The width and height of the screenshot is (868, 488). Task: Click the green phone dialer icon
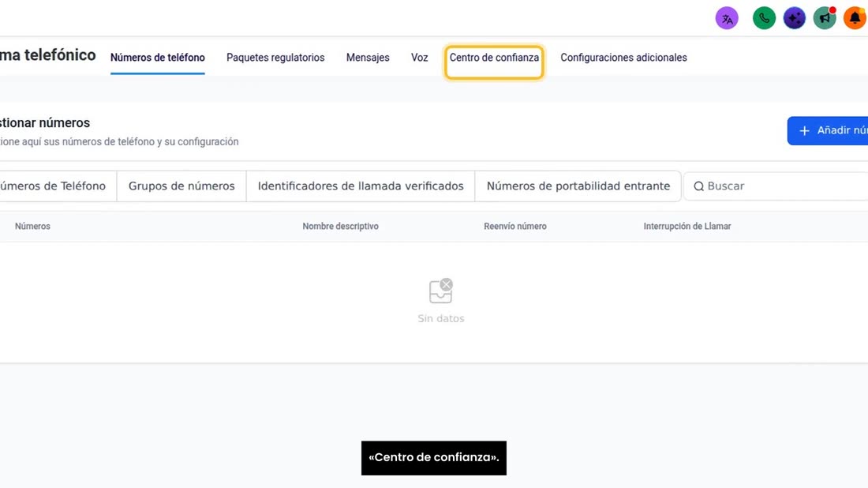click(x=764, y=18)
